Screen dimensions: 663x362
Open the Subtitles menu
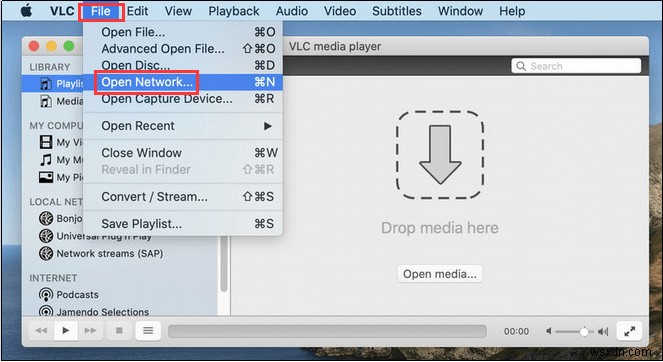click(x=397, y=11)
